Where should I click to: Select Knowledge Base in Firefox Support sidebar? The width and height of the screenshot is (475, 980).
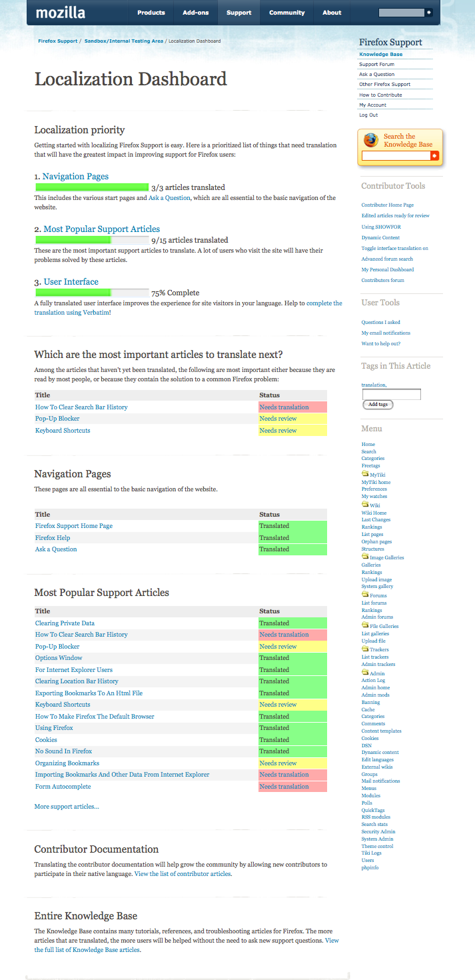381,55
